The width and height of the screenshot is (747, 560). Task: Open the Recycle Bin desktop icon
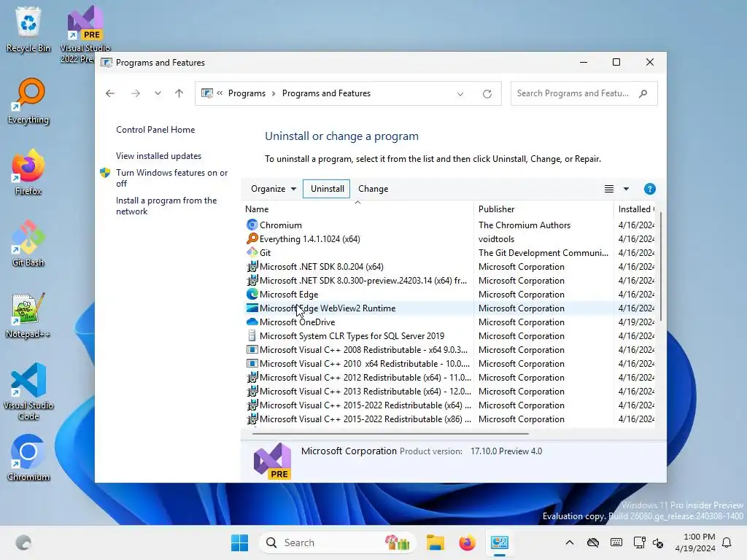[x=28, y=28]
